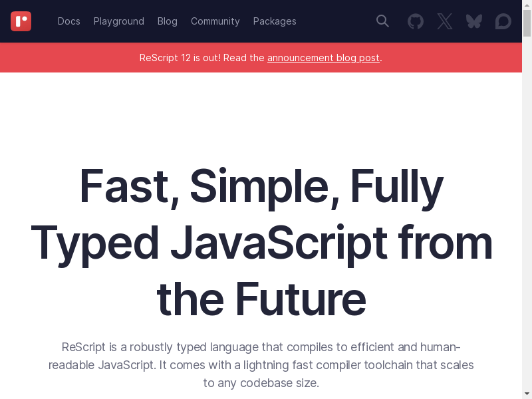
Task: Click the ReScript description paragraph
Action: [261, 365]
